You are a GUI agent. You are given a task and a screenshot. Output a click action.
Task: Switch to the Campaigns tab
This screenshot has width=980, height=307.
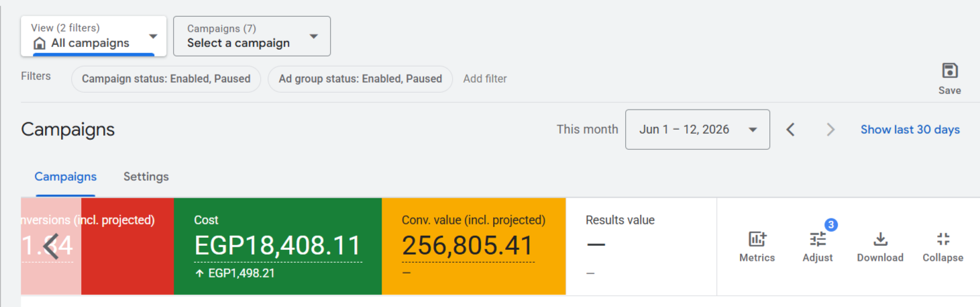pos(66,177)
